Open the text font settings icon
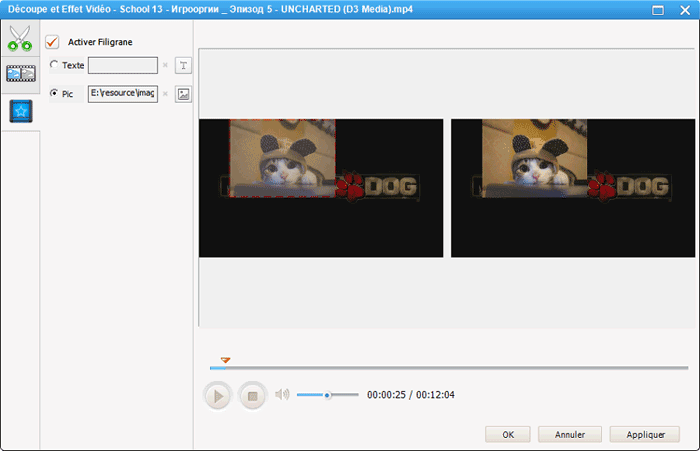 tap(183, 66)
